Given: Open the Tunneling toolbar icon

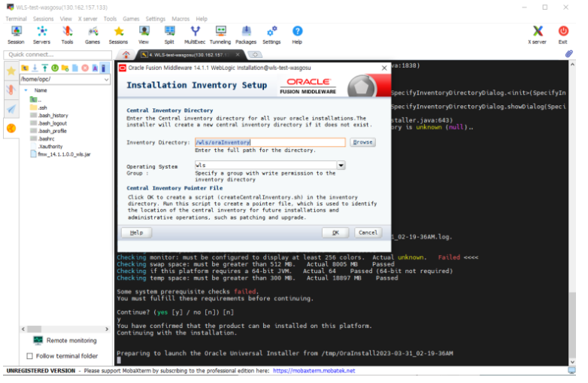Looking at the screenshot, I should (220, 35).
